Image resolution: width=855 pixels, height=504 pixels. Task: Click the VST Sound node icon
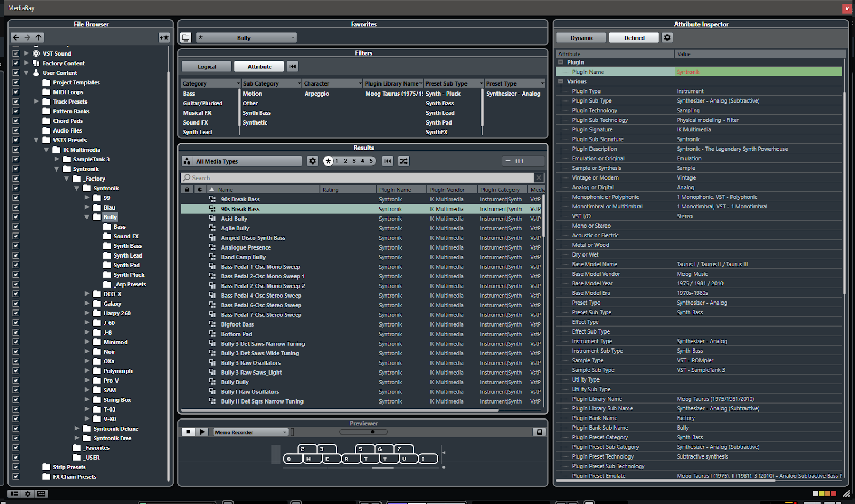36,53
